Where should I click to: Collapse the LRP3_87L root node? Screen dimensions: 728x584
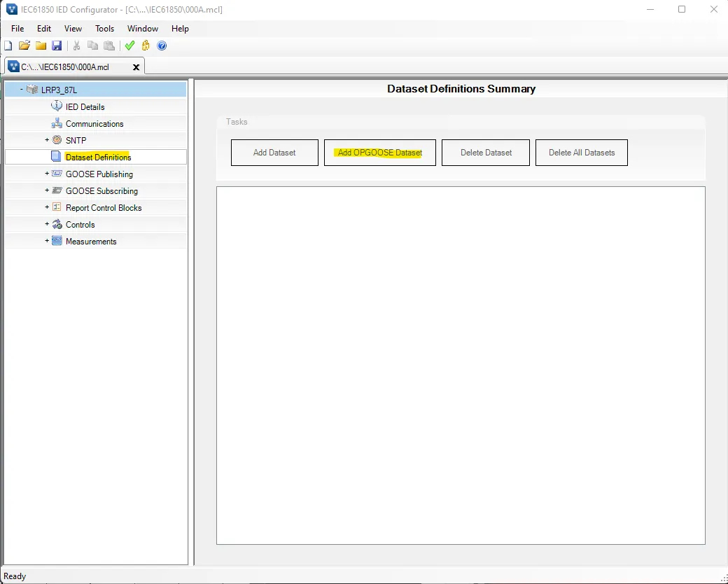tap(22, 89)
